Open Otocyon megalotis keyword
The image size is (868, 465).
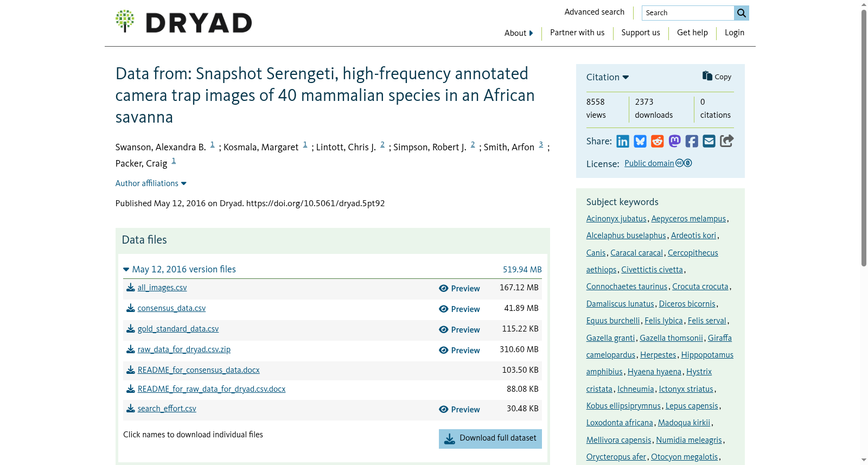[x=684, y=457]
